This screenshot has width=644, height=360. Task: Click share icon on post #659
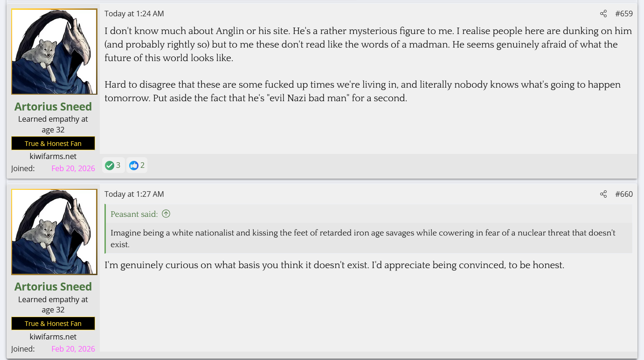(603, 14)
